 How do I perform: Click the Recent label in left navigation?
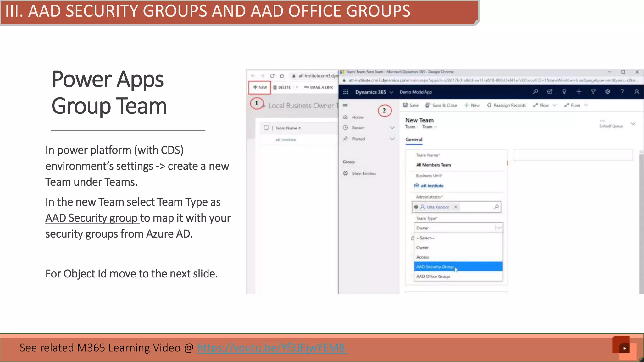click(x=358, y=128)
